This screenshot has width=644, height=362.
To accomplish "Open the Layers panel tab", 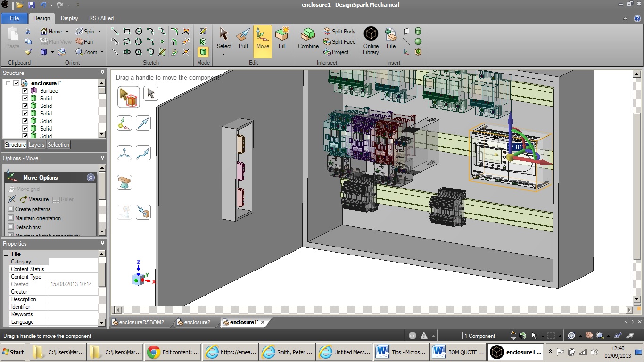I will pos(36,145).
